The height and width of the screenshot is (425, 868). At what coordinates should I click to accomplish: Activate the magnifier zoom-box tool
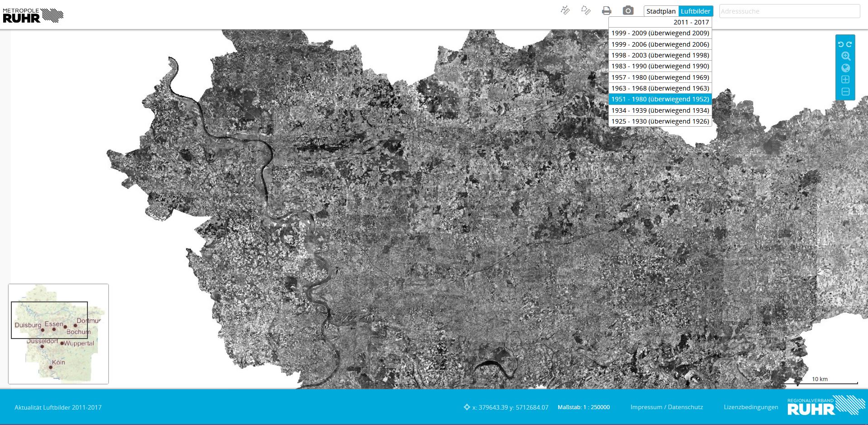(x=845, y=56)
